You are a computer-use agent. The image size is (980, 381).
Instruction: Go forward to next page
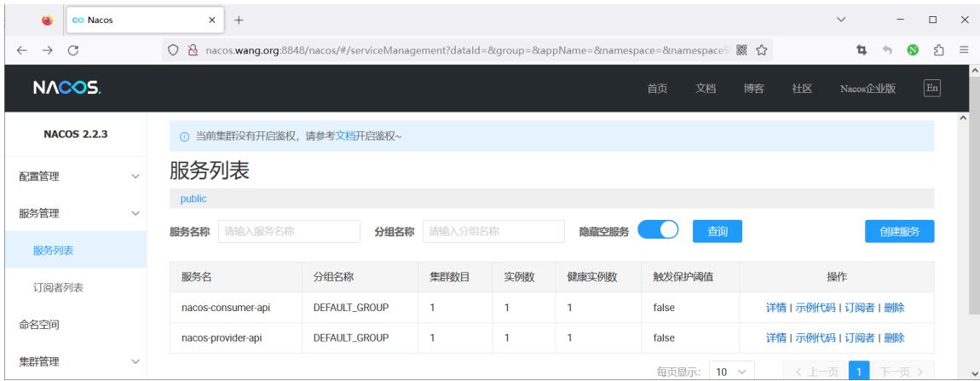tap(48, 50)
